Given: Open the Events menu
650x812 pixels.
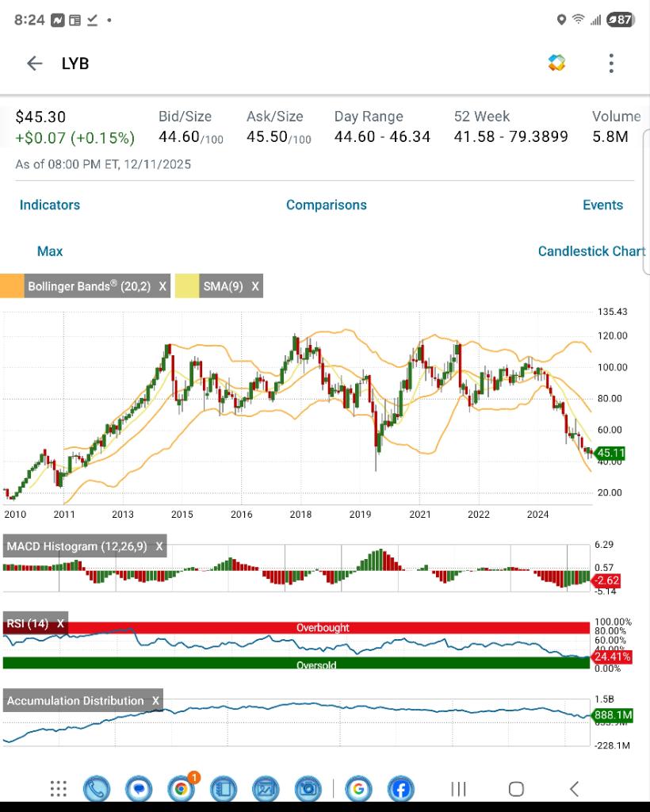Looking at the screenshot, I should point(603,205).
